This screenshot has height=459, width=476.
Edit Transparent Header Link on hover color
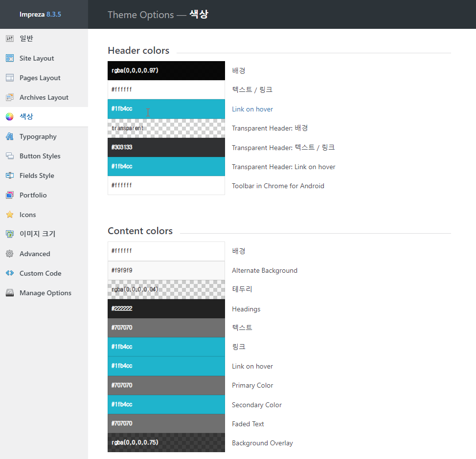point(166,166)
